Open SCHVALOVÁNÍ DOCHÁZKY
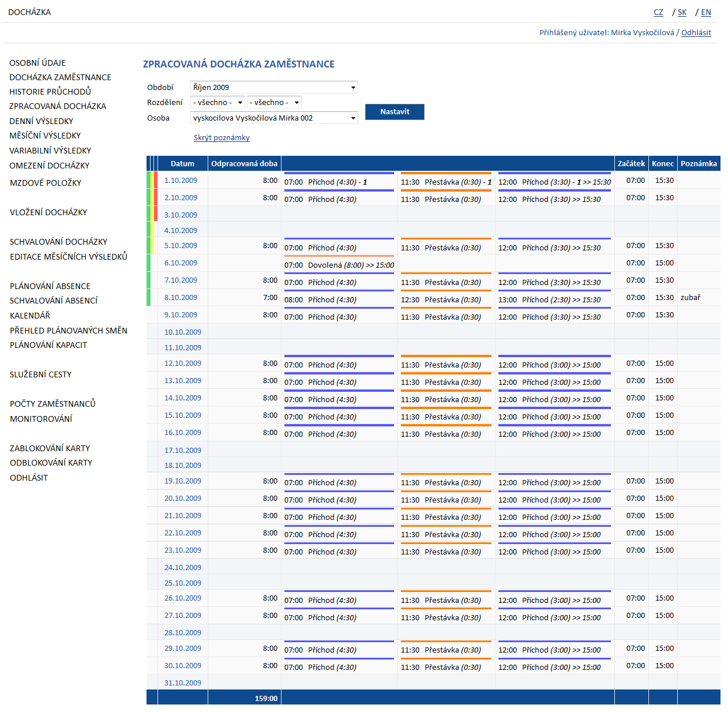The image size is (728, 712). 58,242
